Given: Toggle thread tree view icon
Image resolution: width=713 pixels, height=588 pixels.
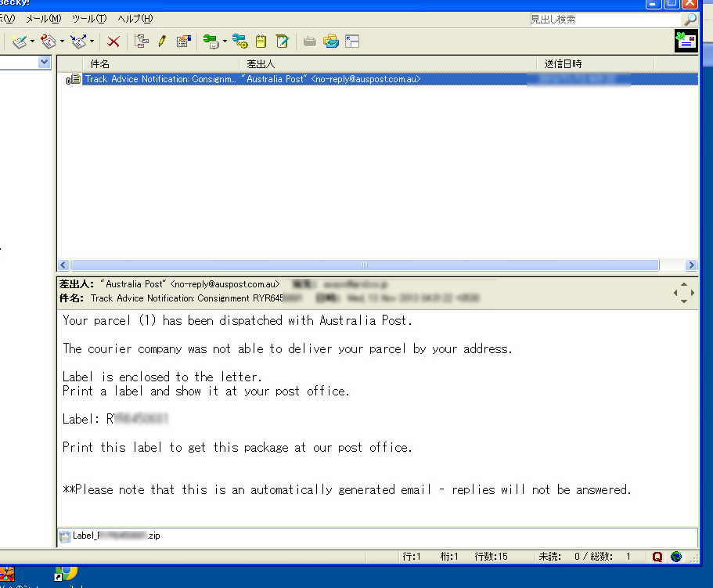Looking at the screenshot, I should [142, 41].
